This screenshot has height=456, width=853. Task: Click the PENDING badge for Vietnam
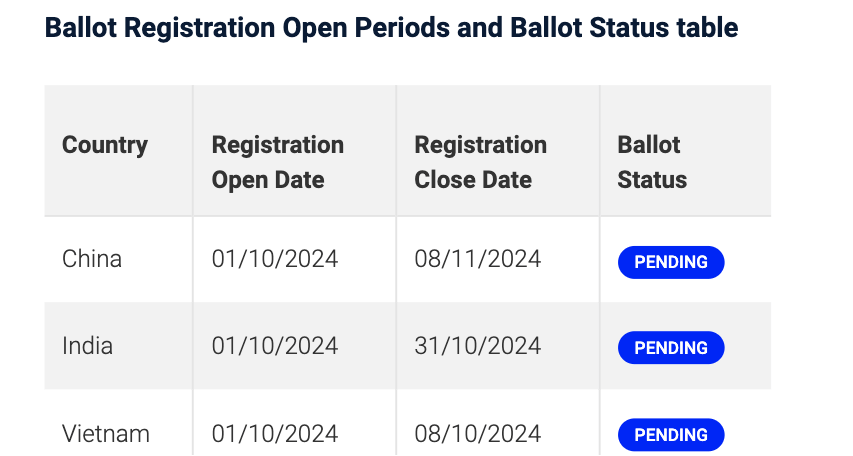click(671, 435)
